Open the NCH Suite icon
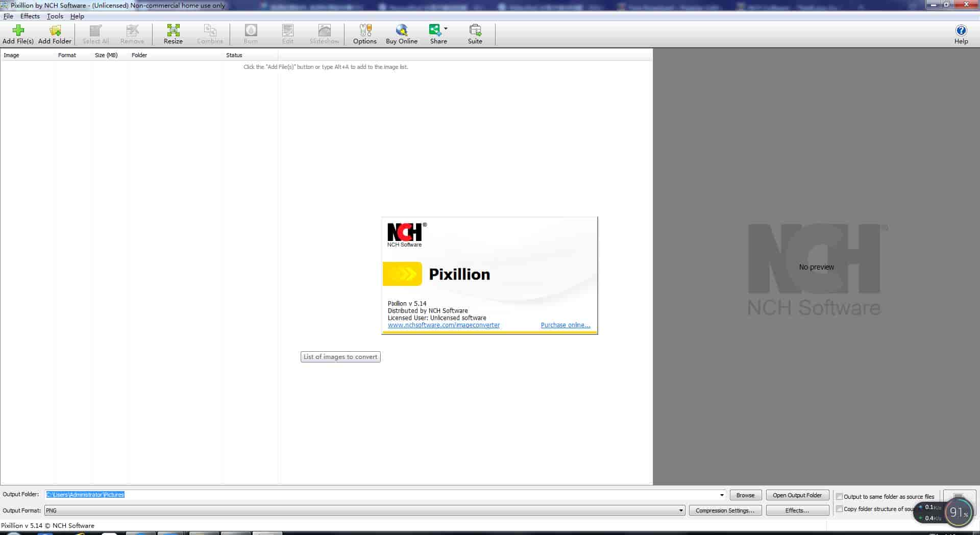This screenshot has height=535, width=980. pos(475,34)
